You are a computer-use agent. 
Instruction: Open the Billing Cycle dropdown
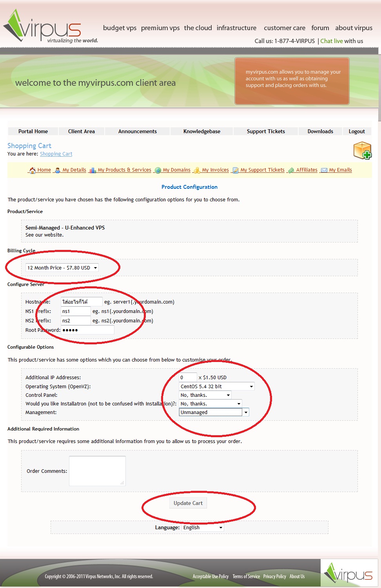click(x=62, y=268)
